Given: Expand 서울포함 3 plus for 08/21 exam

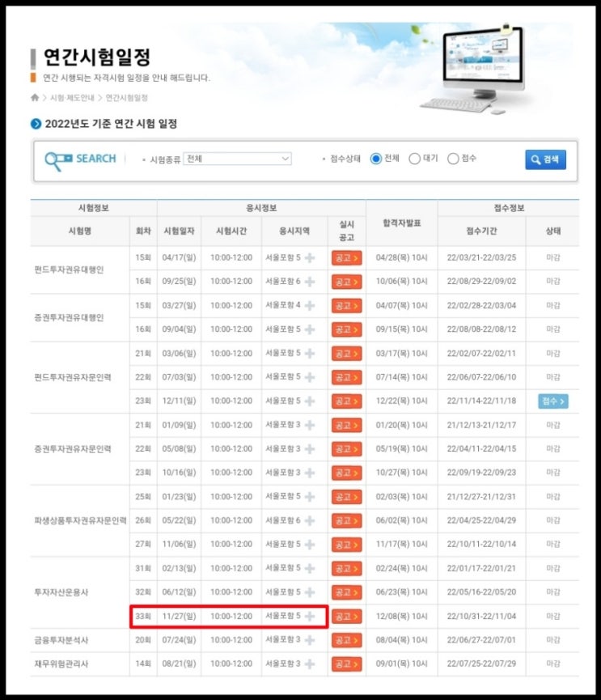Looking at the screenshot, I should (x=310, y=664).
